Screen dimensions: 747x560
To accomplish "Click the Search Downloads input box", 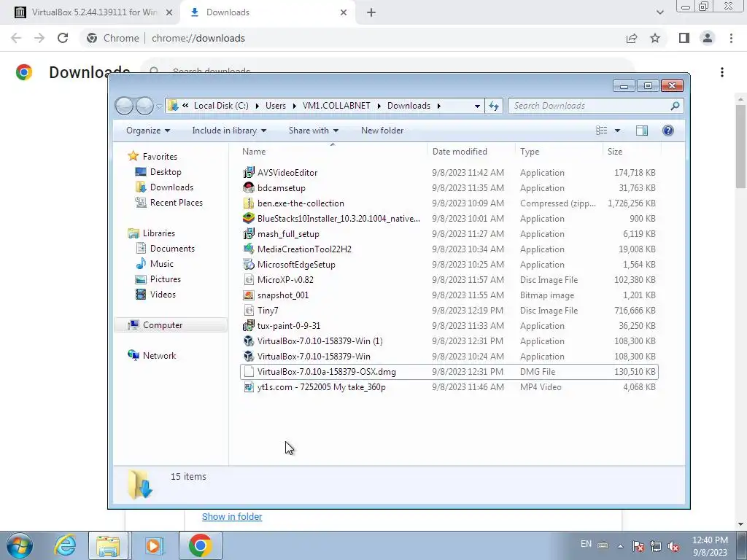I will [x=595, y=106].
